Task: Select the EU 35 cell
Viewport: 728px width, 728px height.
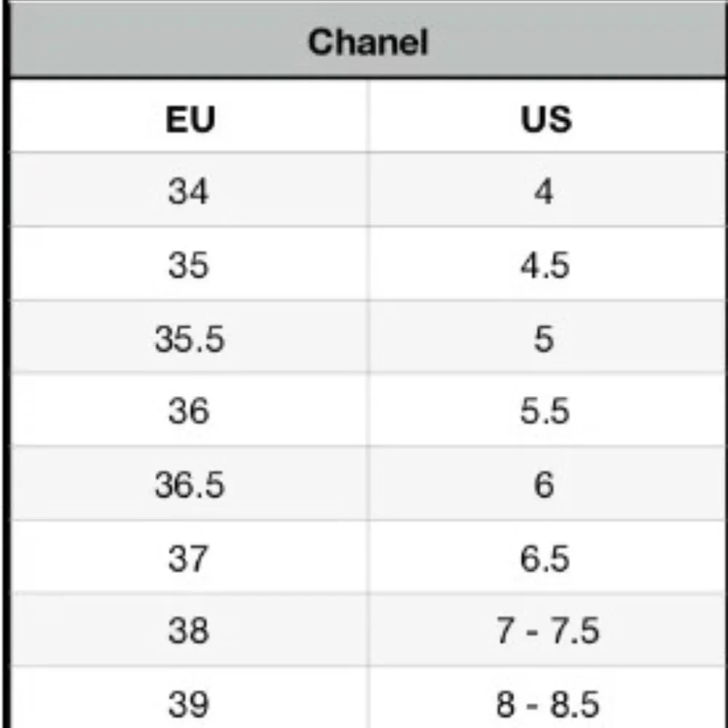Action: (189, 265)
